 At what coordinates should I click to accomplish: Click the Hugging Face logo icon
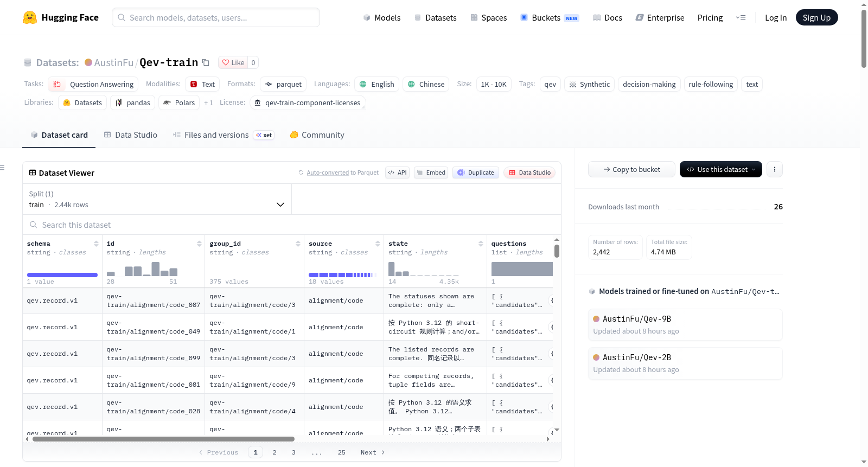(30, 17)
